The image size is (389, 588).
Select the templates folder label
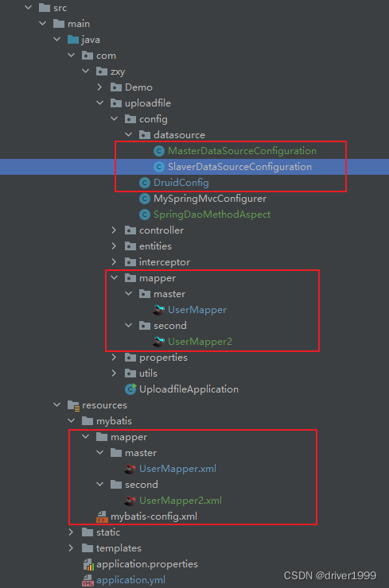tap(119, 548)
